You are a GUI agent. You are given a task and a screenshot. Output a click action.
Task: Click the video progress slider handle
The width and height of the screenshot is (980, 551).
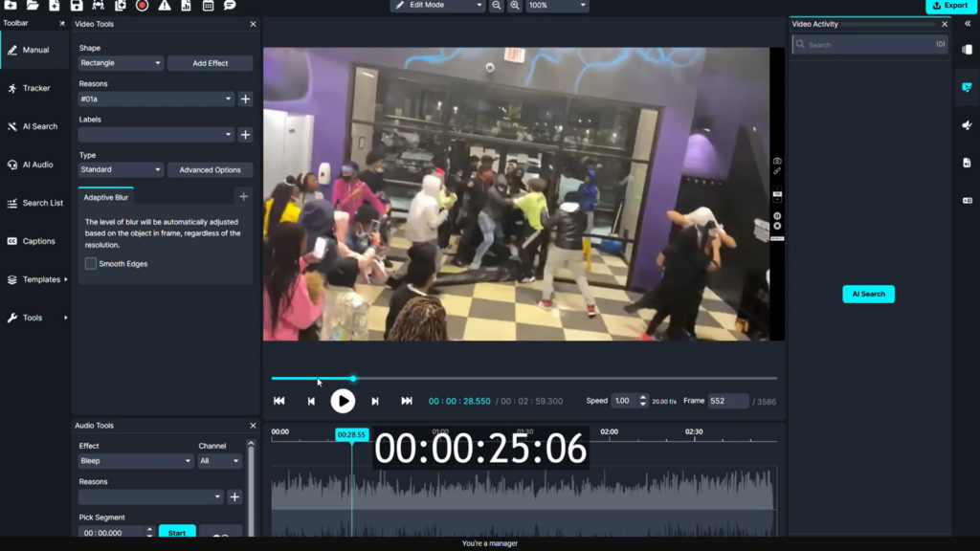(353, 379)
